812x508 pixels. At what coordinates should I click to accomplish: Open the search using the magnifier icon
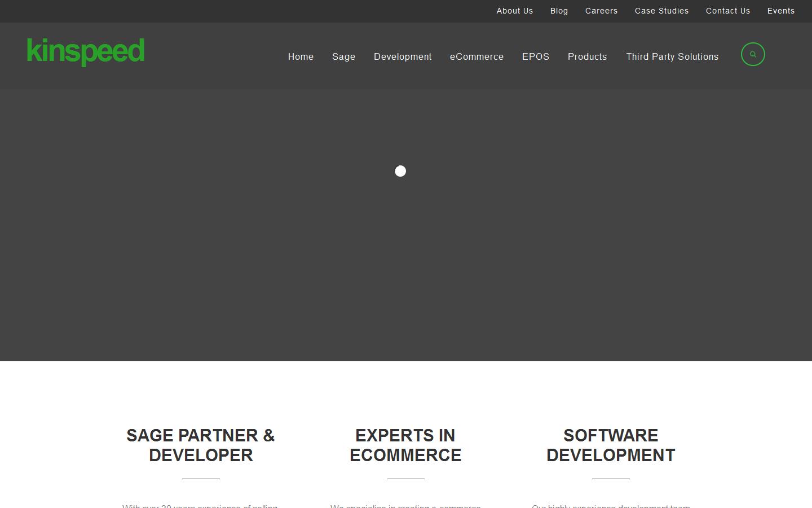pos(753,54)
